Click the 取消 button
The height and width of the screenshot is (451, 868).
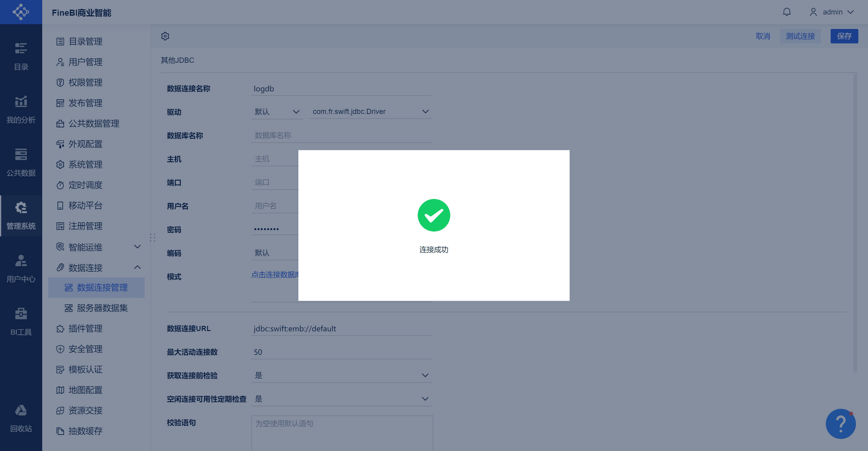[763, 36]
